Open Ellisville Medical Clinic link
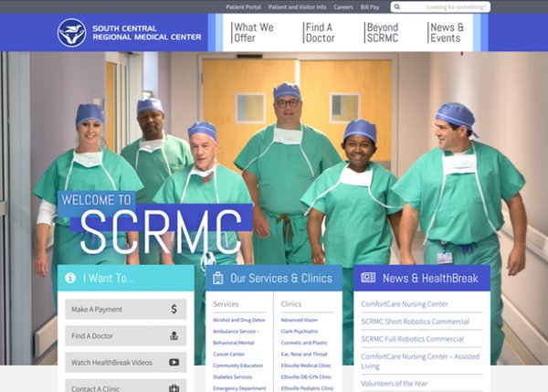 pyautogui.click(x=306, y=366)
